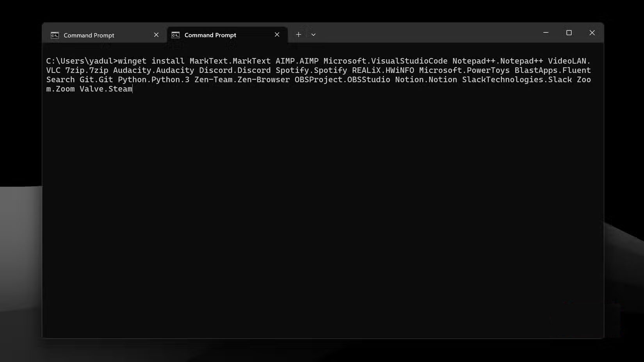Click the close icon on the first Command Prompt tab

pos(156,35)
